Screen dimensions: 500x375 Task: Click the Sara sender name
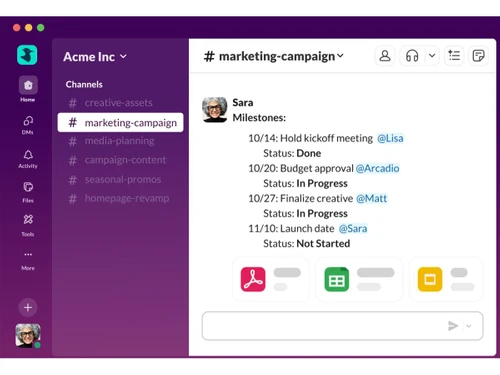[243, 103]
